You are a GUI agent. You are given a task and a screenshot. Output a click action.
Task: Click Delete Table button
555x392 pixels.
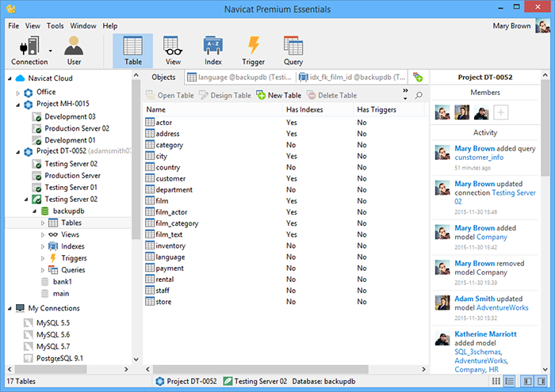pyautogui.click(x=331, y=95)
